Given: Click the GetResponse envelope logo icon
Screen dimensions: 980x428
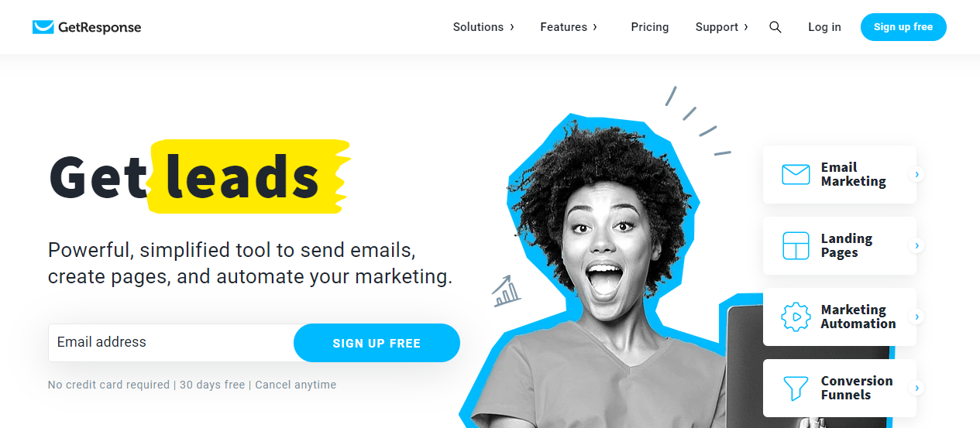Looking at the screenshot, I should pos(43,27).
